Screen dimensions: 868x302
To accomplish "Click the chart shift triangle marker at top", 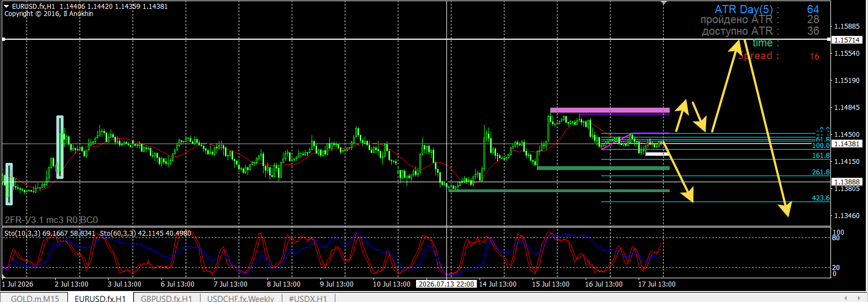I will 664,3.
